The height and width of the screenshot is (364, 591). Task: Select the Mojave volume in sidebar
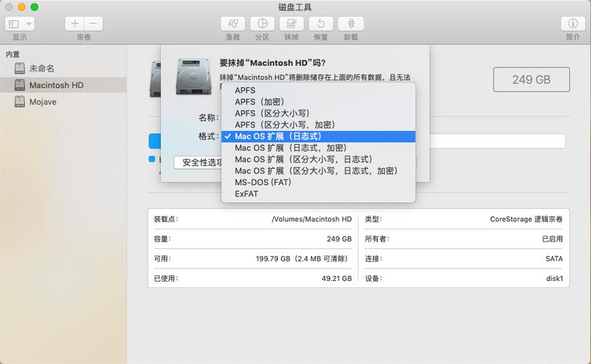[42, 102]
